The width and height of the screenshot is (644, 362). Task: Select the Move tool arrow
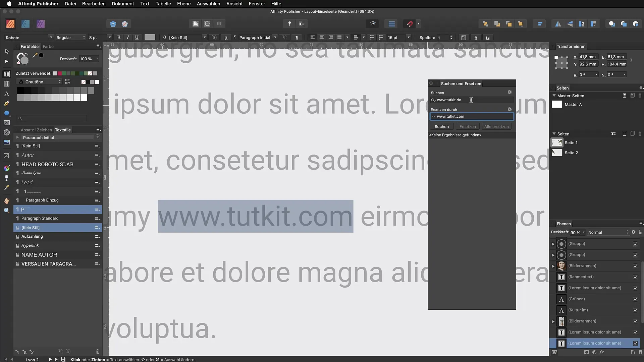tap(6, 51)
